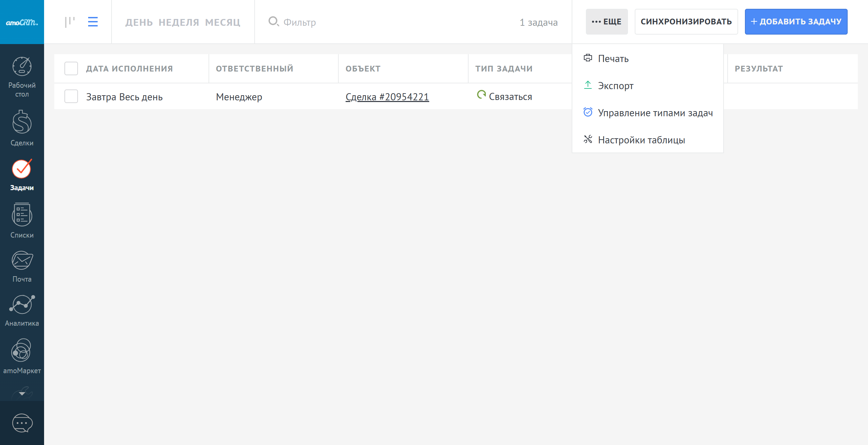
Task: Open Настройки таблицы menu item
Action: 641,140
